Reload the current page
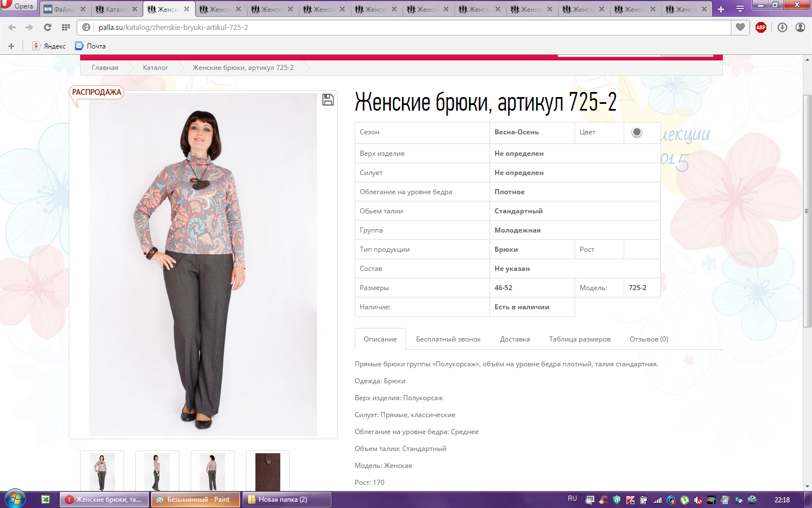 [x=47, y=27]
